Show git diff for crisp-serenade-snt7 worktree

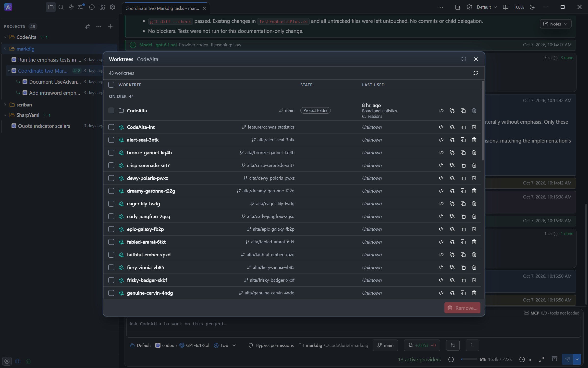452,165
